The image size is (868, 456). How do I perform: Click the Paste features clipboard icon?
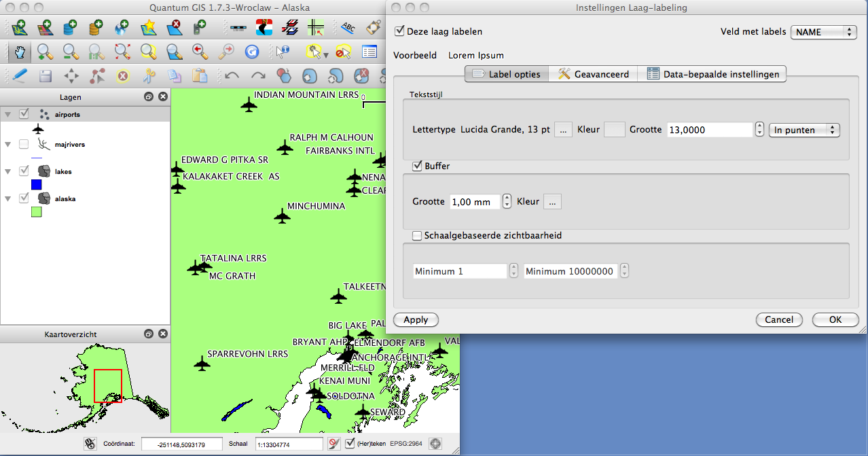pyautogui.click(x=200, y=75)
